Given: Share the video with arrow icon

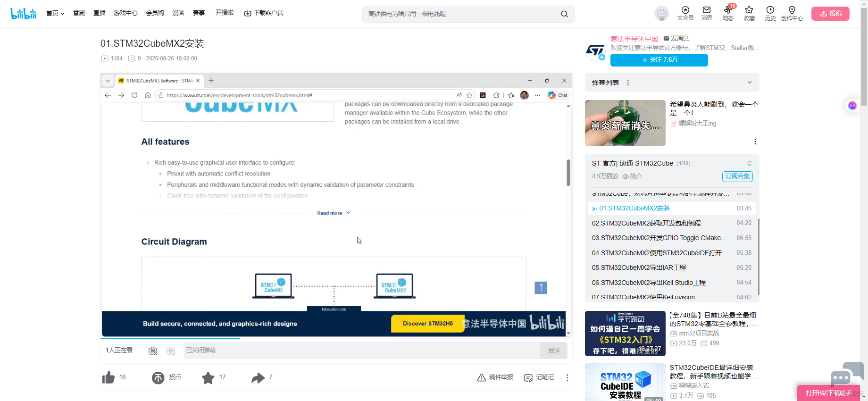Looking at the screenshot, I should (258, 377).
